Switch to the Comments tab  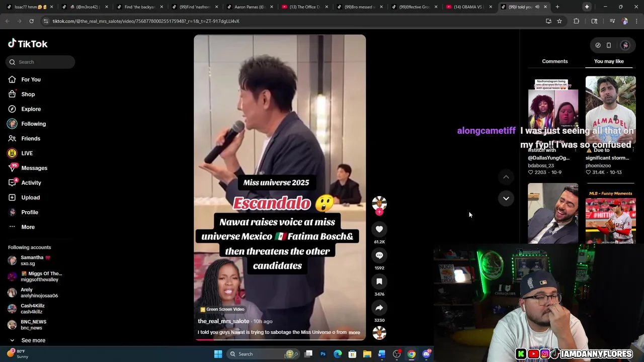click(555, 61)
